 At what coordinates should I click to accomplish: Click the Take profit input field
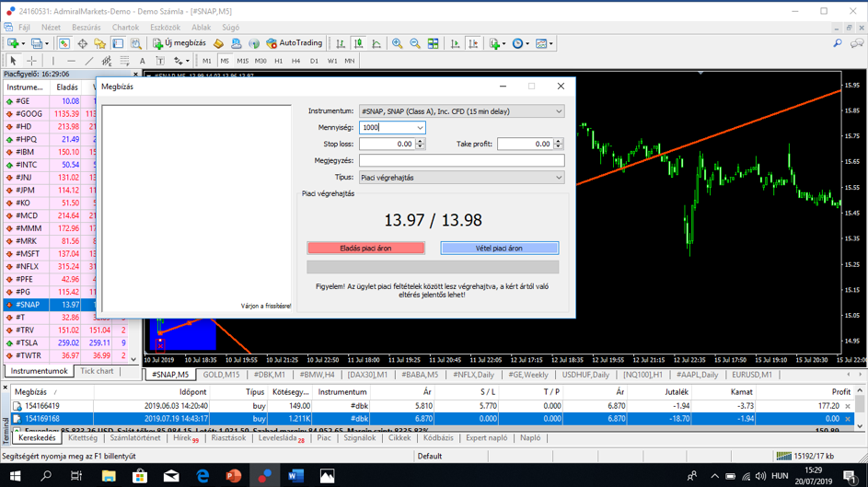pyautogui.click(x=526, y=144)
